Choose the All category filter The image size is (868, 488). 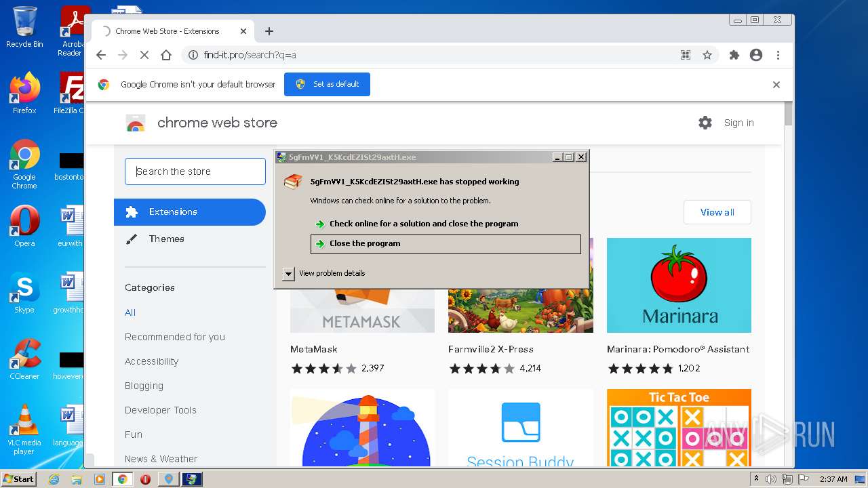click(130, 312)
